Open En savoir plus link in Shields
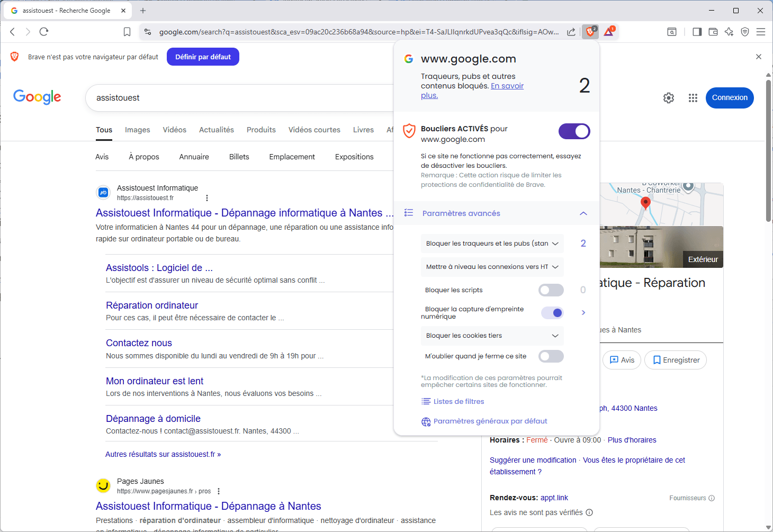 coord(507,86)
